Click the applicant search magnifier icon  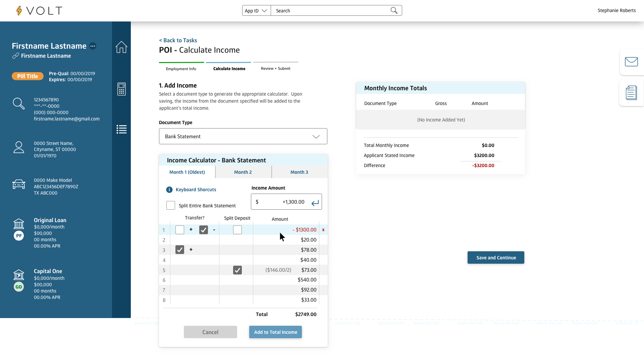tap(19, 104)
